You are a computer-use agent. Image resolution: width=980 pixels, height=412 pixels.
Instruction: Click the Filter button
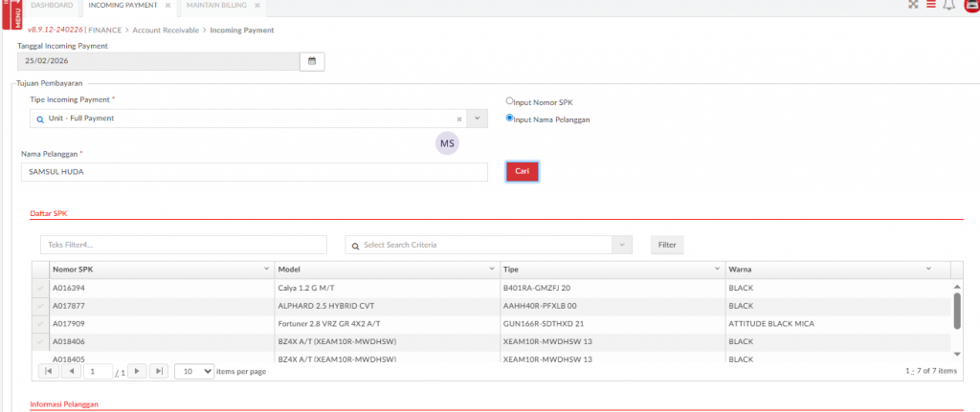(x=667, y=246)
